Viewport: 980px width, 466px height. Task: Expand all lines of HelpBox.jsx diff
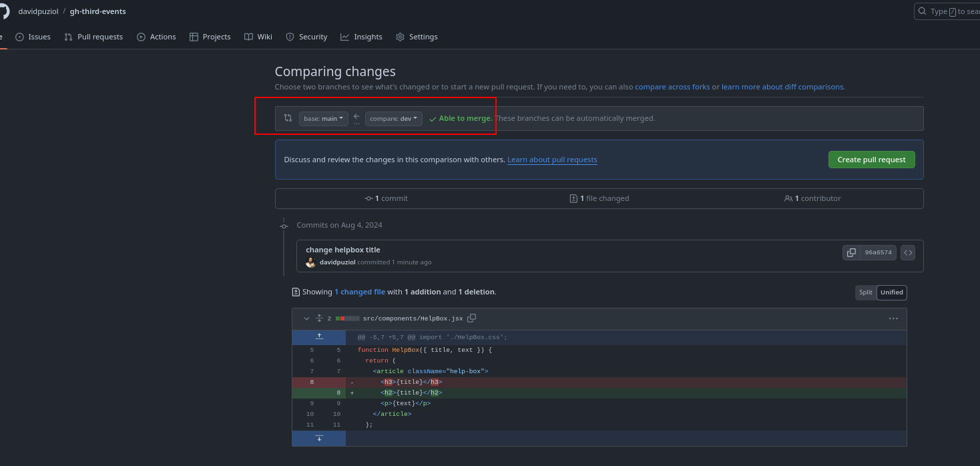click(319, 318)
